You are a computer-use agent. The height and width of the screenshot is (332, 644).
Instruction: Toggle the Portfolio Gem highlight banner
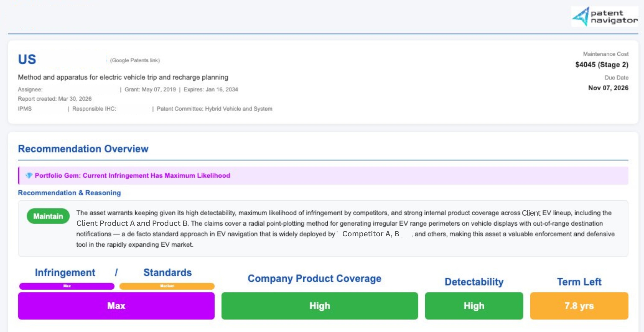point(322,176)
